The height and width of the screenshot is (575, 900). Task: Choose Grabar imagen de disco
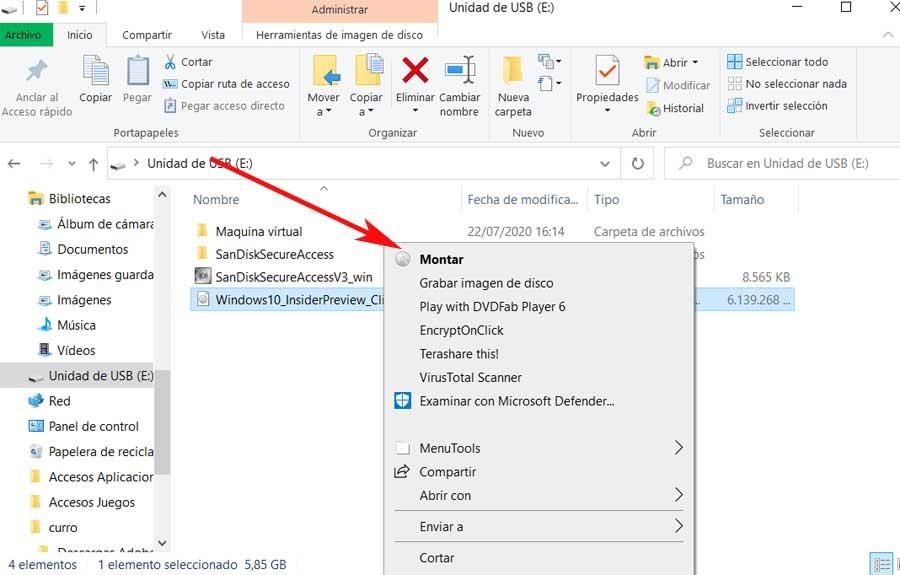click(x=540, y=283)
